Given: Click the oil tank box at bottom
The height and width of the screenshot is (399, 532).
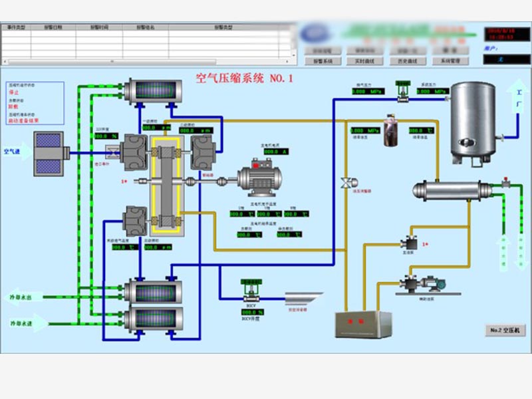Looking at the screenshot, I should pos(363,325).
